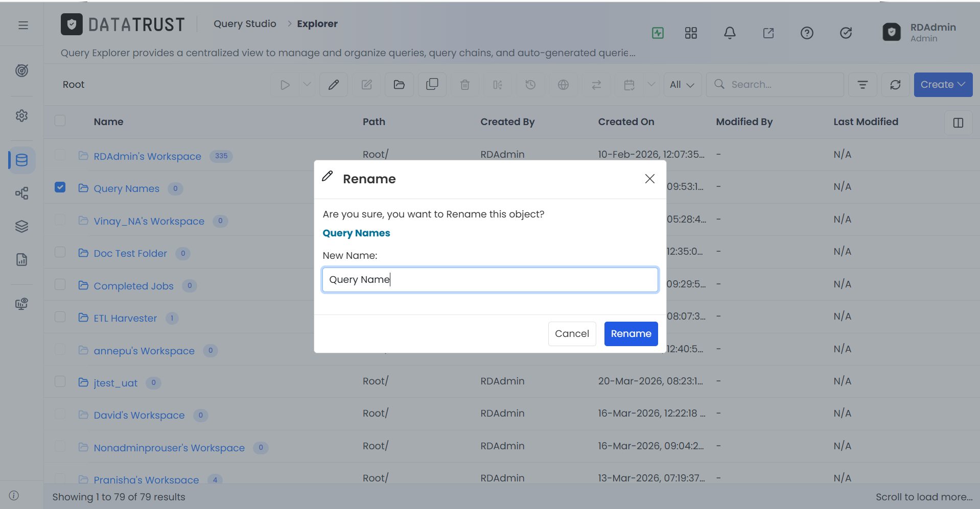980x509 pixels.
Task: Click the globe icon in toolbar
Action: (563, 85)
